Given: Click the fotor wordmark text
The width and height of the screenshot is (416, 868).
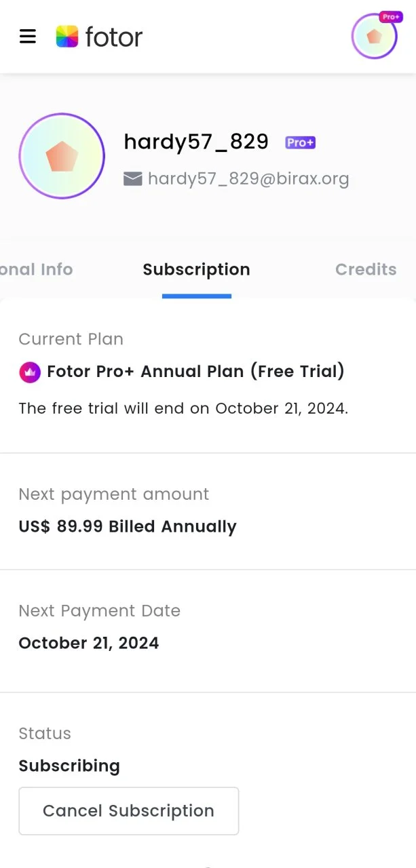Looking at the screenshot, I should coord(114,37).
